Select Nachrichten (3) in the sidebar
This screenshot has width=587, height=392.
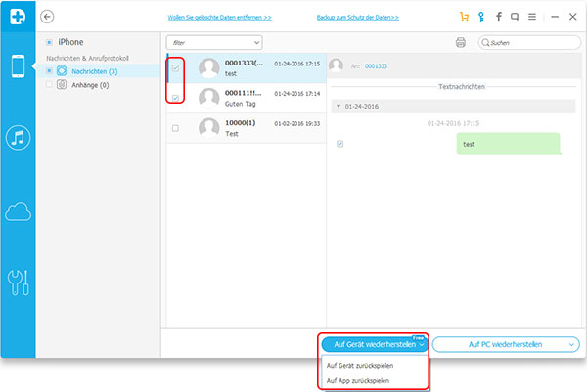pyautogui.click(x=95, y=71)
